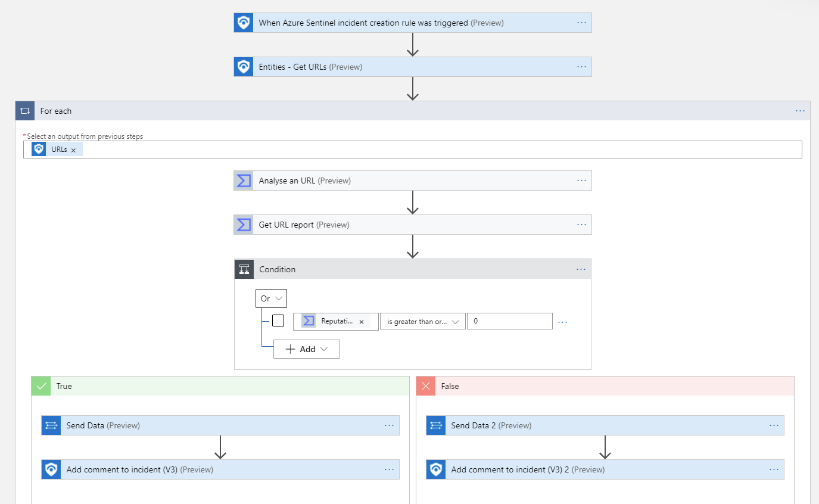The height and width of the screenshot is (504, 819).
Task: Open ellipsis menu for the For each step
Action: click(800, 111)
